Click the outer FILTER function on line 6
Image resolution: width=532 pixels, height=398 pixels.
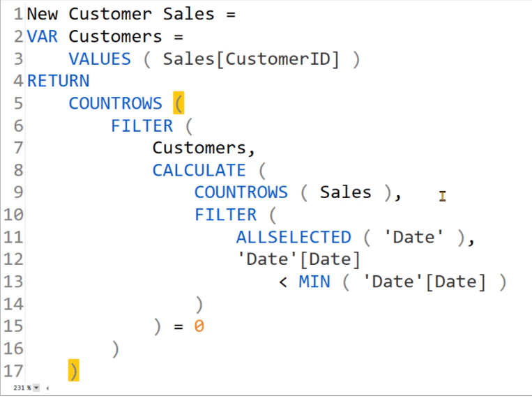142,125
